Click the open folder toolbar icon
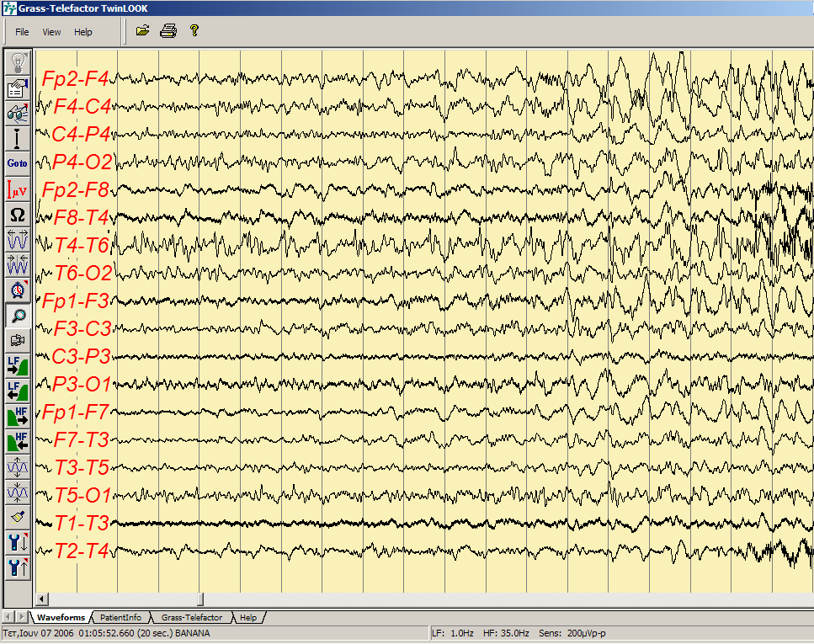 (x=143, y=31)
